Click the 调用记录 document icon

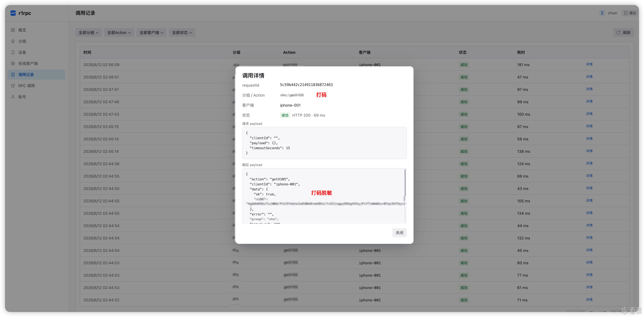(x=13, y=75)
